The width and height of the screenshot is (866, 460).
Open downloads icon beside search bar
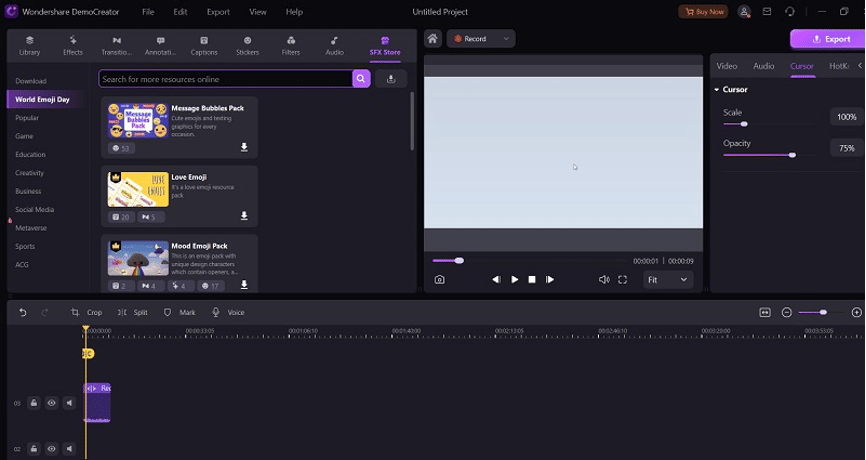(391, 79)
